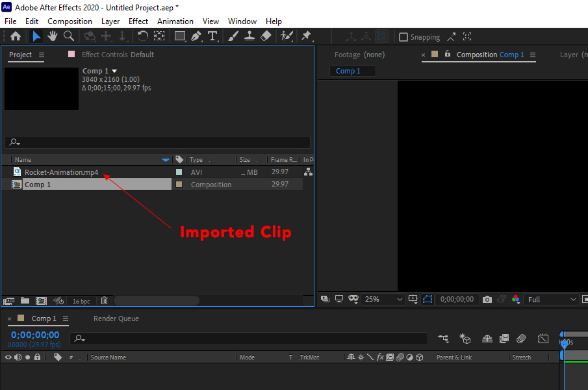Select the Pen tool
588x390 pixels.
click(196, 36)
